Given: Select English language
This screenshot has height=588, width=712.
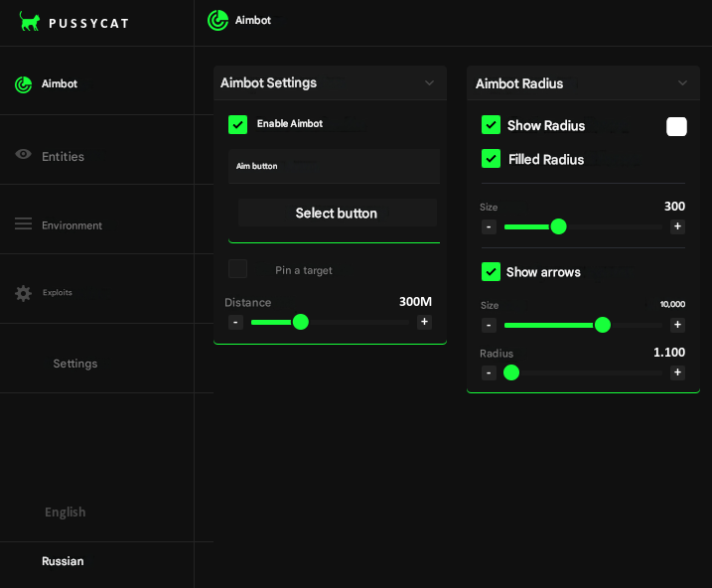Looking at the screenshot, I should coord(65,513).
